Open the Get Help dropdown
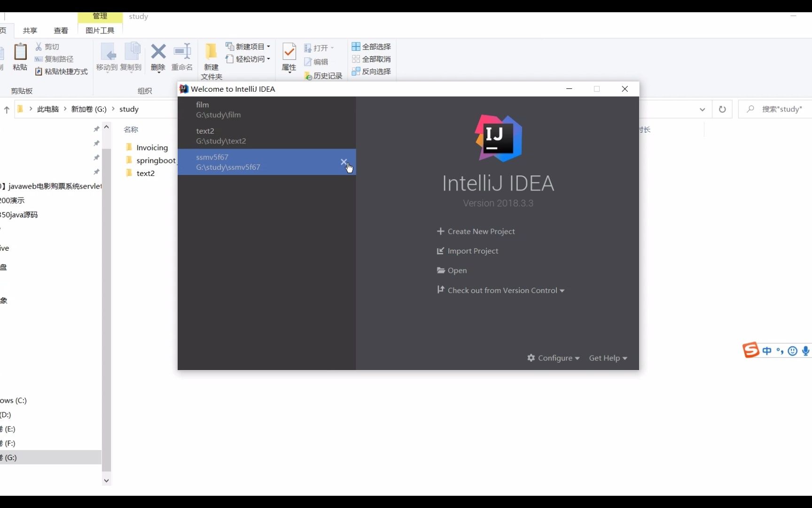The height and width of the screenshot is (508, 812). (x=608, y=358)
